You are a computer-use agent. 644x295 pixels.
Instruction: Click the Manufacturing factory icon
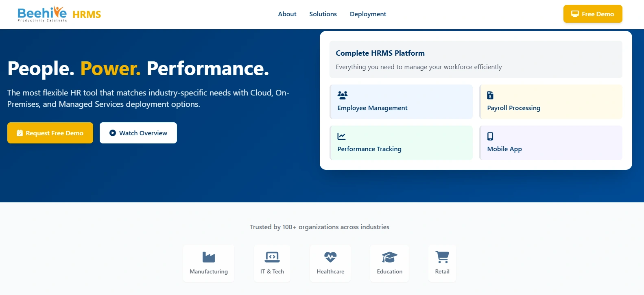209,257
